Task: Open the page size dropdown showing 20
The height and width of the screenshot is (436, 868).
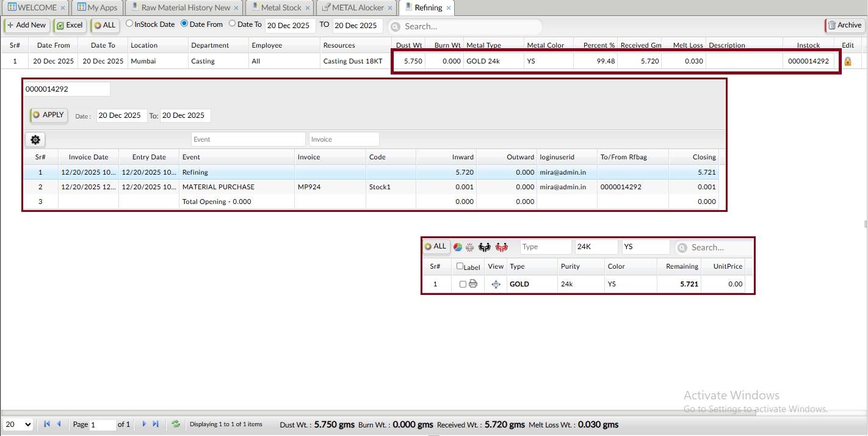Action: (18, 424)
